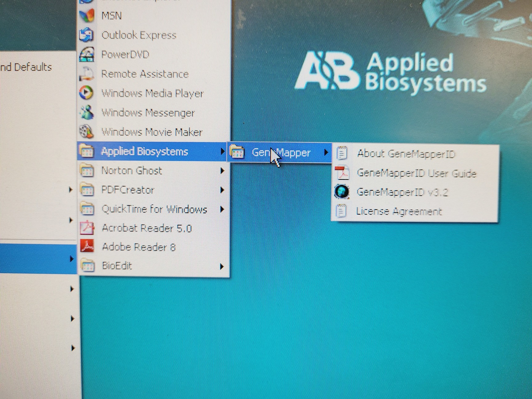Click the License Agreement document icon
532x399 pixels.
(341, 211)
